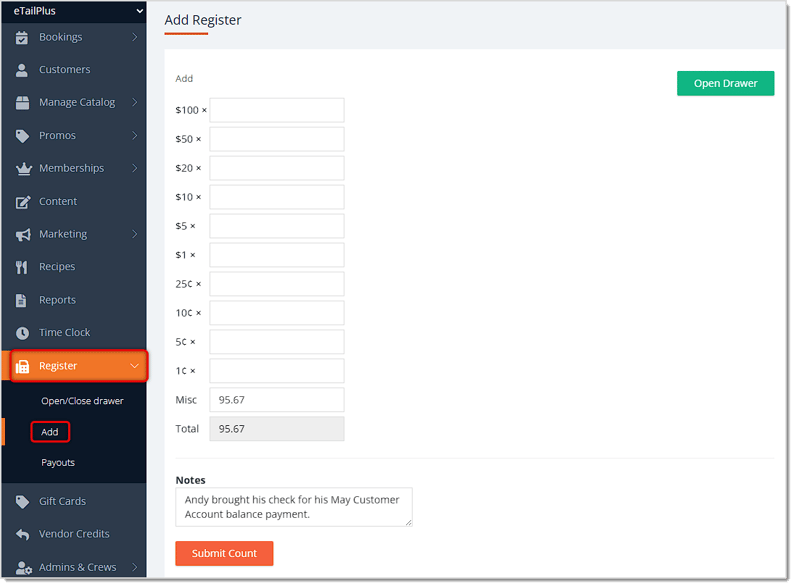Click the Total amount field

point(277,429)
